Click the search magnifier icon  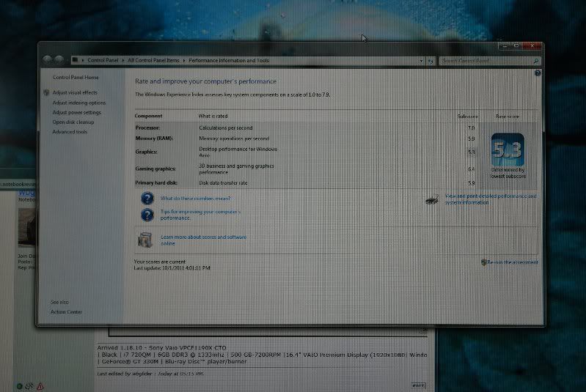coord(535,61)
